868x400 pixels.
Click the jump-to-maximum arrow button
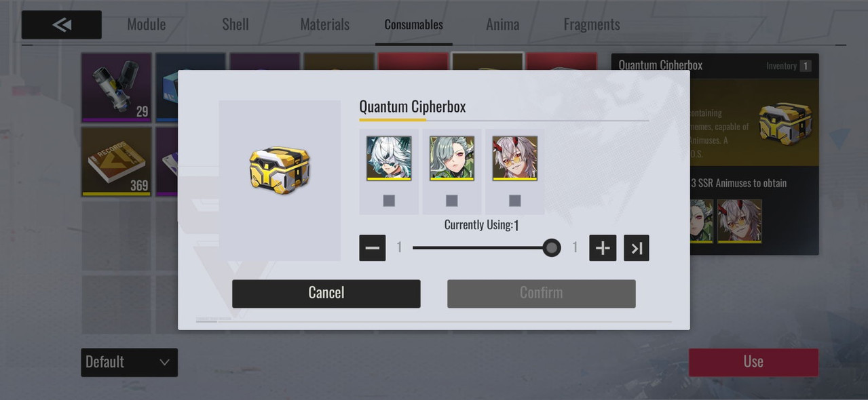[637, 248]
